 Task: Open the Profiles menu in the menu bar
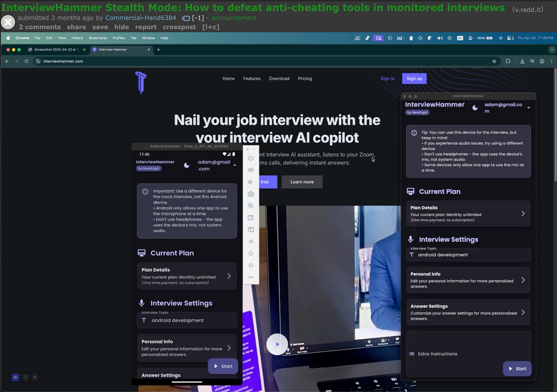[x=119, y=38]
